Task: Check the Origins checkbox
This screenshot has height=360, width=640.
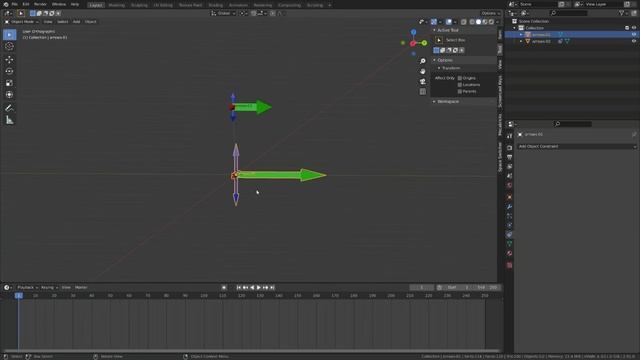Action: point(460,78)
